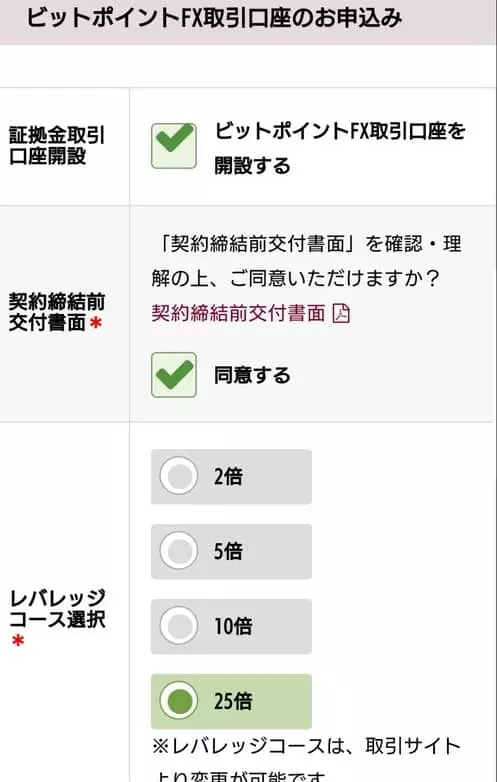Click the page header ビットポイントFX取引口座のお申込み

(x=214, y=18)
